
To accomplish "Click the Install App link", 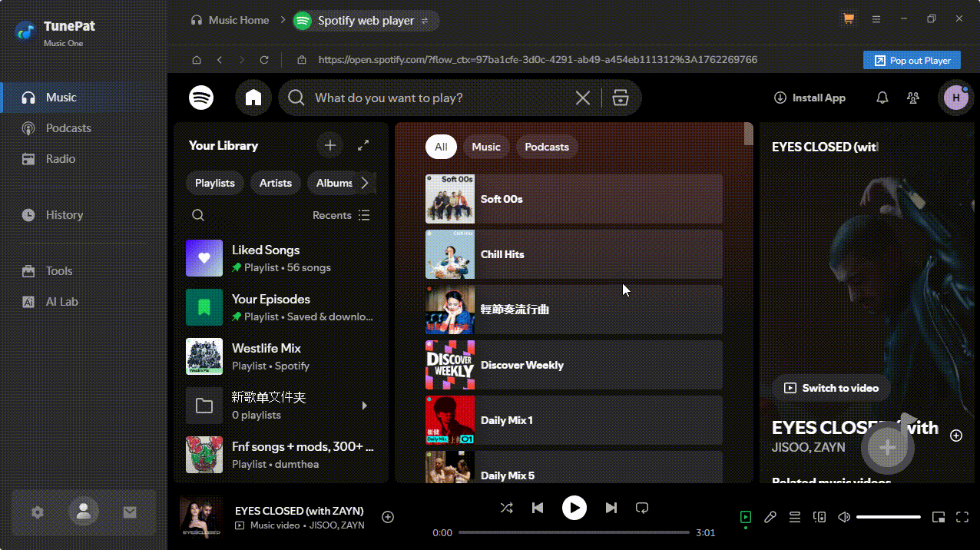I will pos(809,98).
